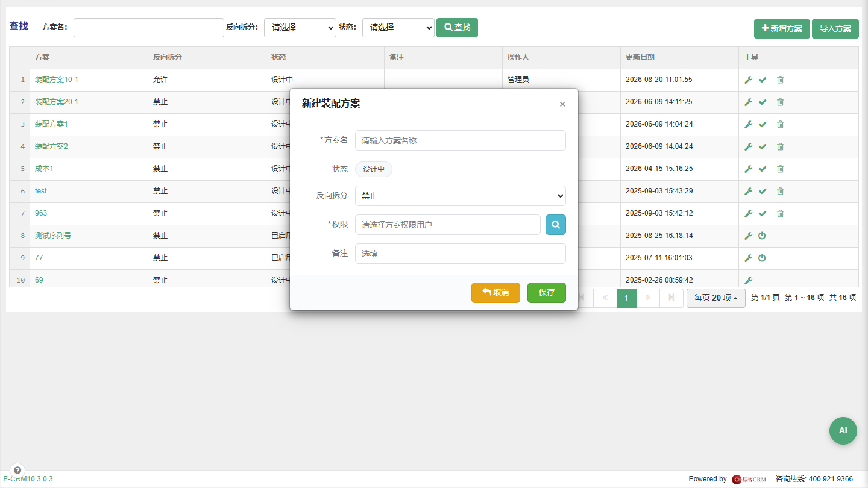Screen dimensions: 868x488
Task: Click 新增方案 button
Action: pyautogui.click(x=782, y=28)
